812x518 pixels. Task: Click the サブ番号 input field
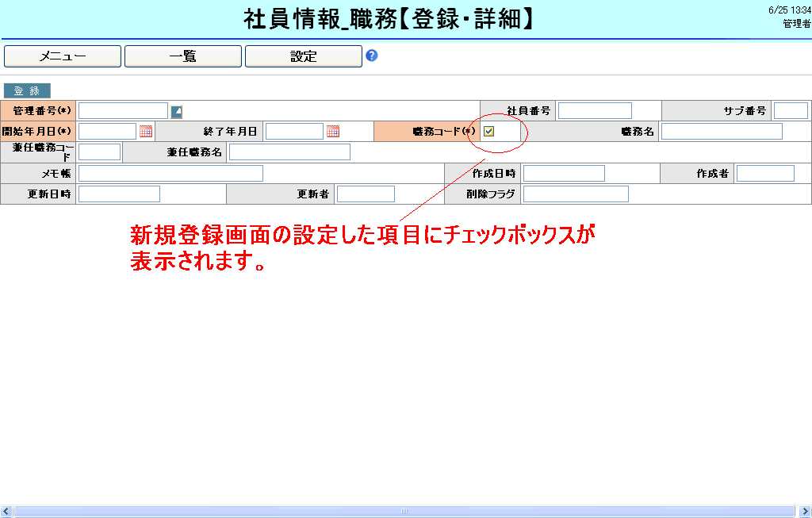[x=791, y=111]
